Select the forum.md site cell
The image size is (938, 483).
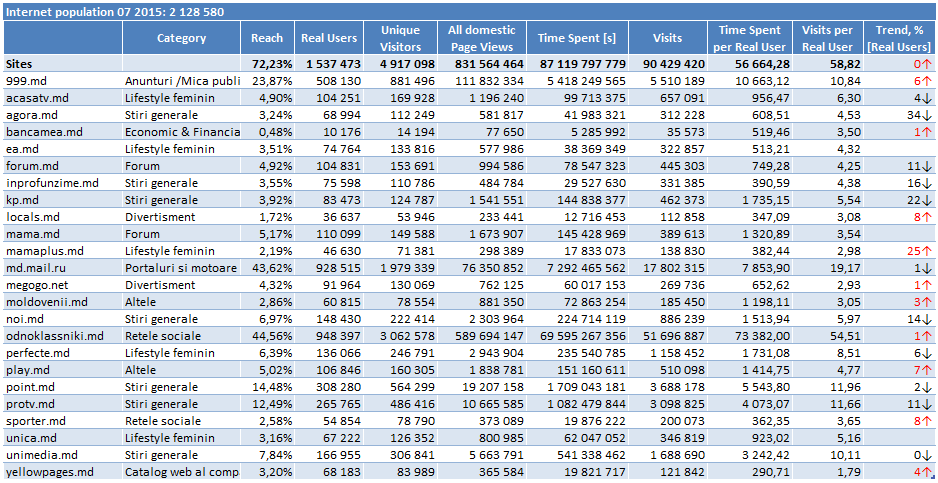63,166
